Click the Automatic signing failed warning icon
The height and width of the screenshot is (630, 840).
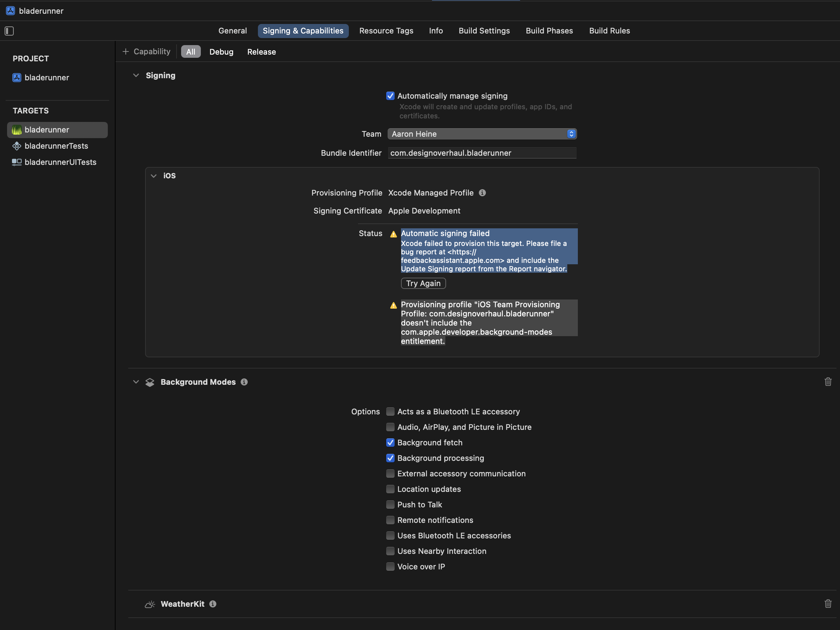394,234
